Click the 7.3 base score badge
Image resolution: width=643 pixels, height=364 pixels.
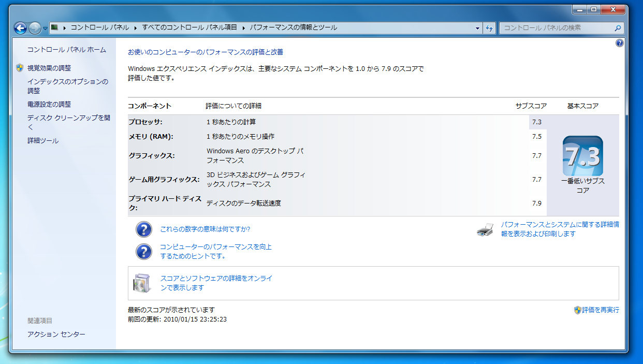pos(582,156)
